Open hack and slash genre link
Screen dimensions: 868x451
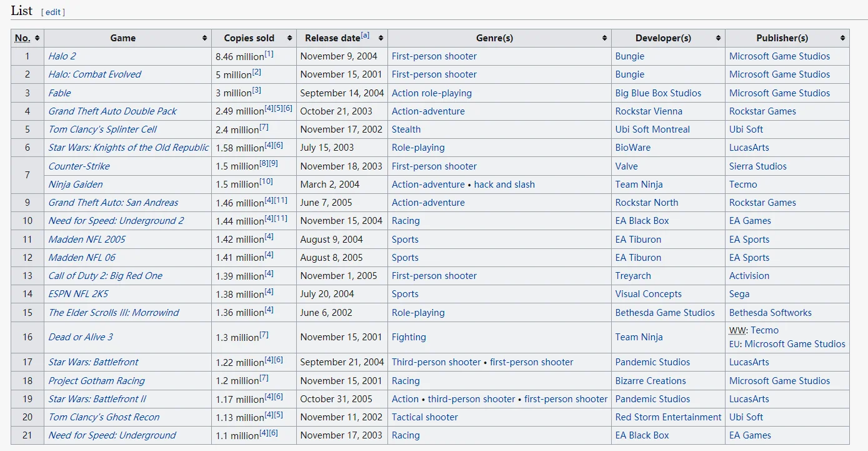pyautogui.click(x=504, y=185)
